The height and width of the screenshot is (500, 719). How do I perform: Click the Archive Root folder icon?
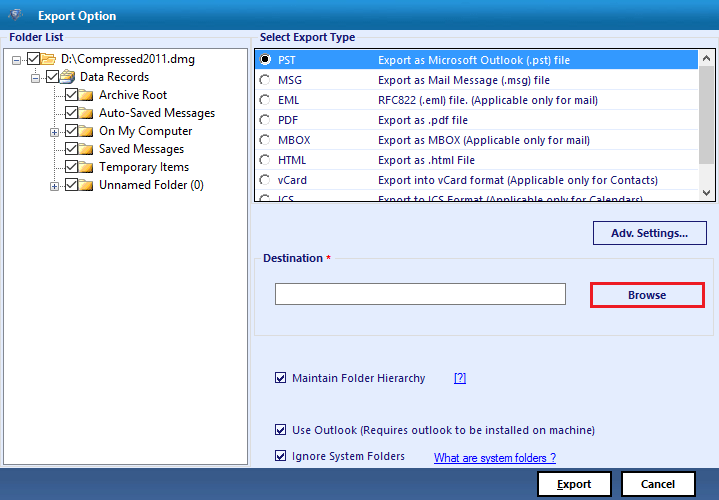pos(86,95)
